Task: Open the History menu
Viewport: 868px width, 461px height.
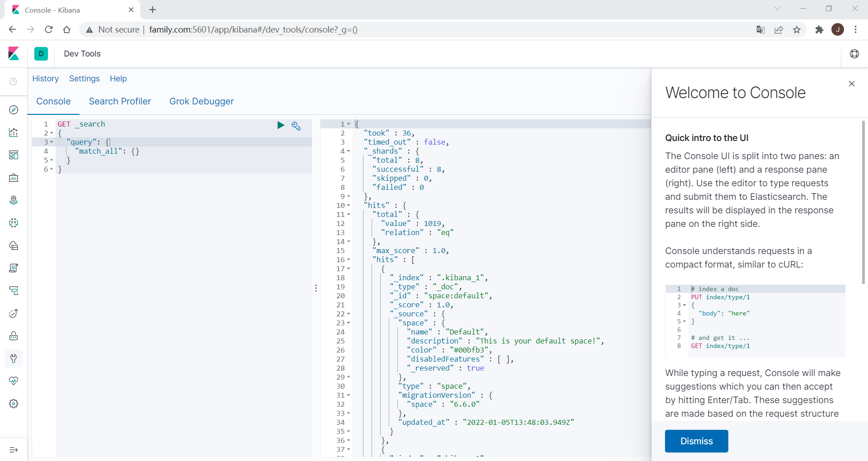Action: 46,79
